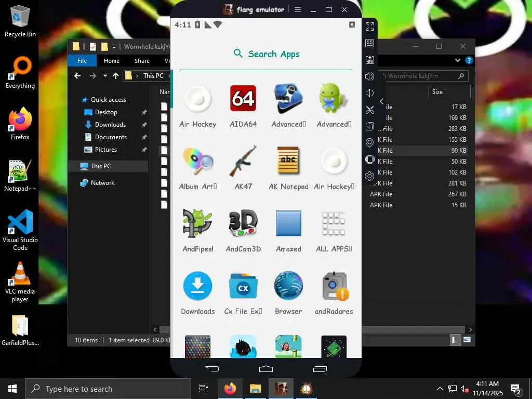The width and height of the screenshot is (532, 399).
Task: Sort files by the Size column
Action: coord(449,92)
